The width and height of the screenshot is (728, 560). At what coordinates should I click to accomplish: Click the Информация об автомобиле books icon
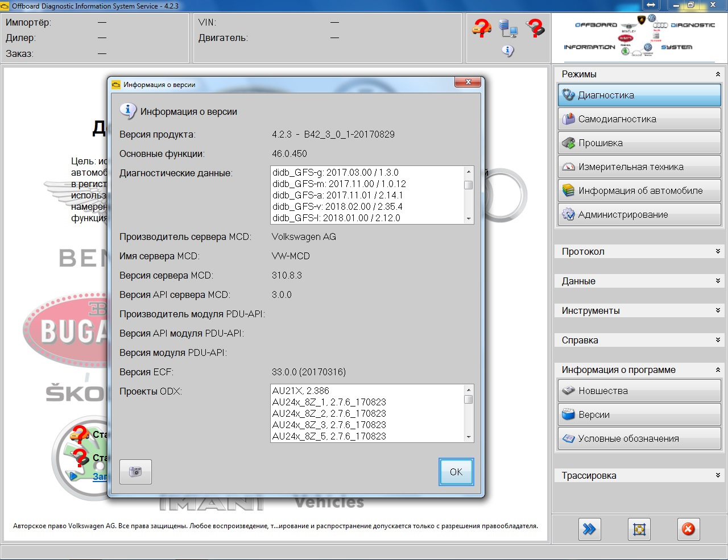click(x=568, y=190)
